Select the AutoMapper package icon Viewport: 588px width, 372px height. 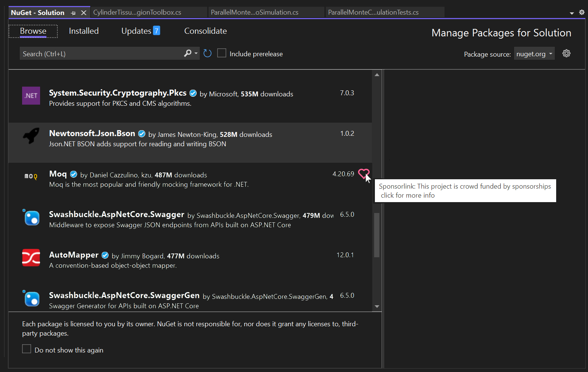pyautogui.click(x=31, y=258)
